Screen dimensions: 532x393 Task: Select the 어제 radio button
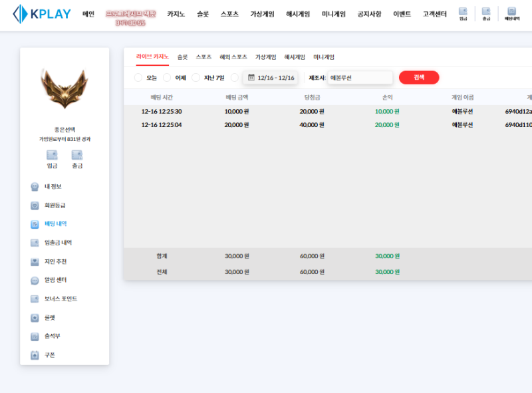click(167, 78)
